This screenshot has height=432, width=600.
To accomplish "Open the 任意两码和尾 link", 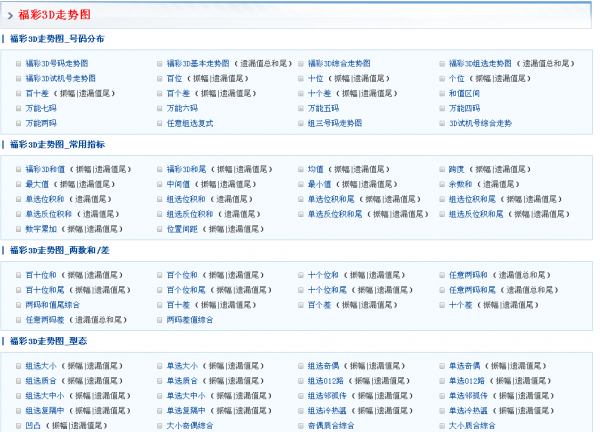I will 472,290.
